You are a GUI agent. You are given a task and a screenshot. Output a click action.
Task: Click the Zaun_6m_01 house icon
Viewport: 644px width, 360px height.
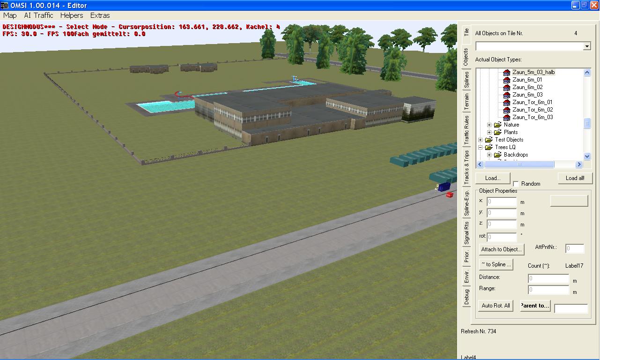point(506,80)
